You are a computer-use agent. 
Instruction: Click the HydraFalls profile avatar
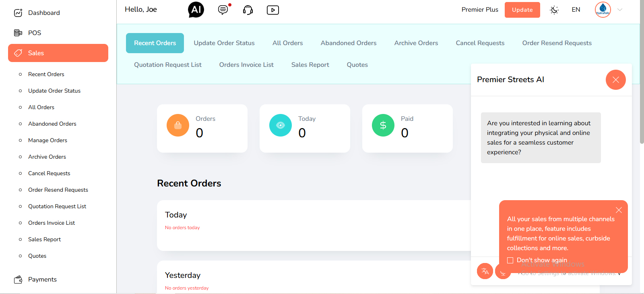point(603,10)
